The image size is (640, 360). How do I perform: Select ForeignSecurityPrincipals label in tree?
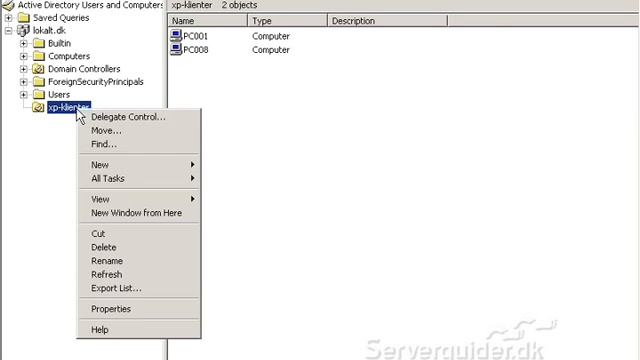coord(96,82)
